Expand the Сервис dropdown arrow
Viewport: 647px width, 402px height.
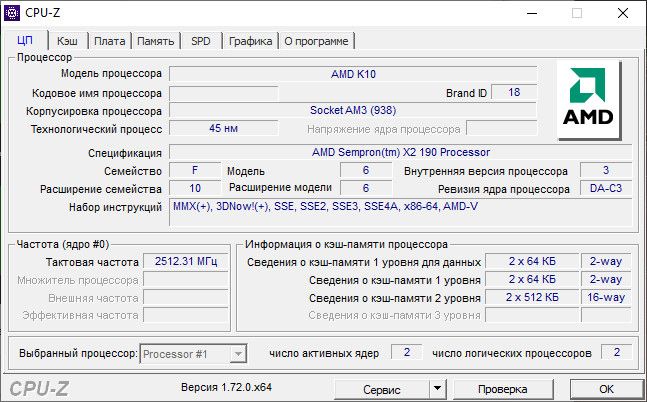pos(437,389)
